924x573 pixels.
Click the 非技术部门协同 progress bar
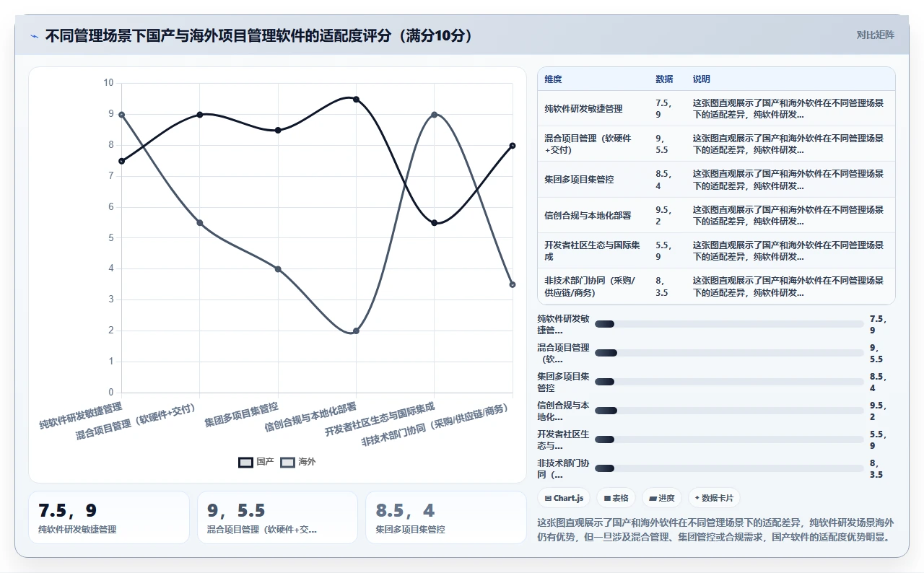click(729, 468)
